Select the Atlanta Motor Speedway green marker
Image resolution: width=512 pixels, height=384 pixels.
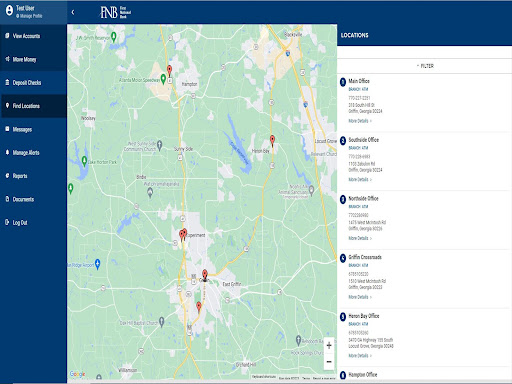point(163,79)
